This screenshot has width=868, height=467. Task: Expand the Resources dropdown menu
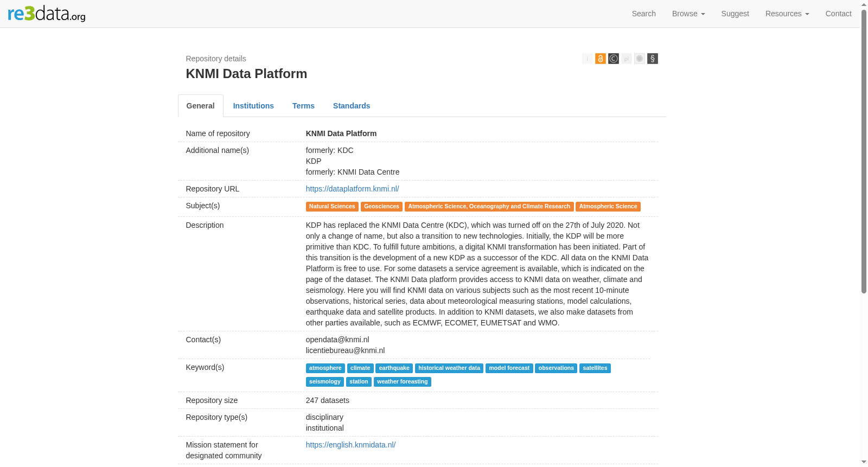[787, 14]
